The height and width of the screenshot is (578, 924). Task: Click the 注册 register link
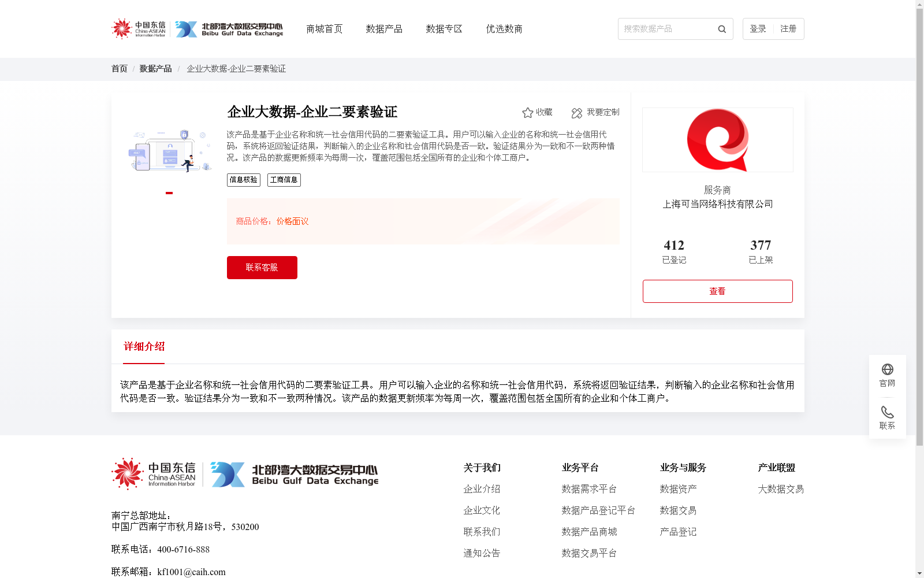point(788,29)
